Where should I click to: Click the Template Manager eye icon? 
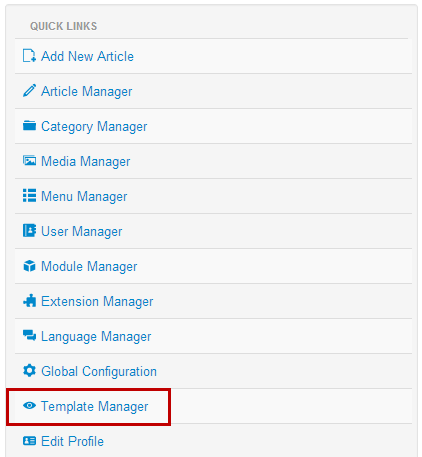(29, 406)
